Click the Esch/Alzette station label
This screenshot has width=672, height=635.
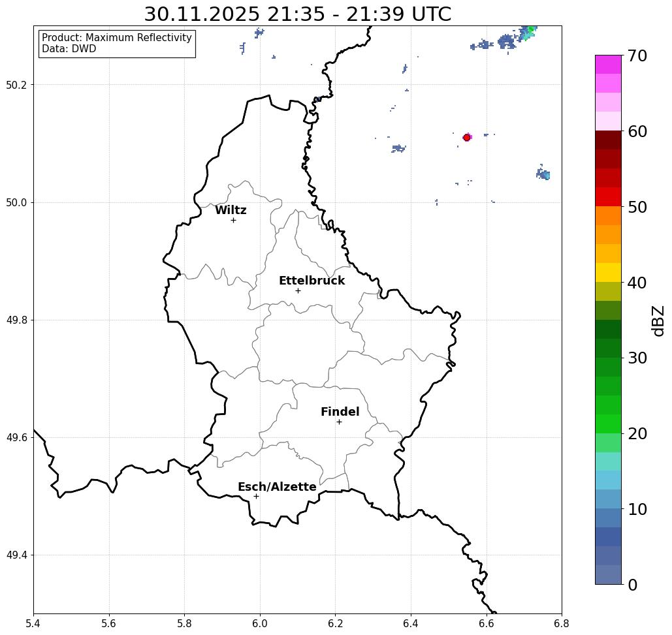[x=277, y=487]
